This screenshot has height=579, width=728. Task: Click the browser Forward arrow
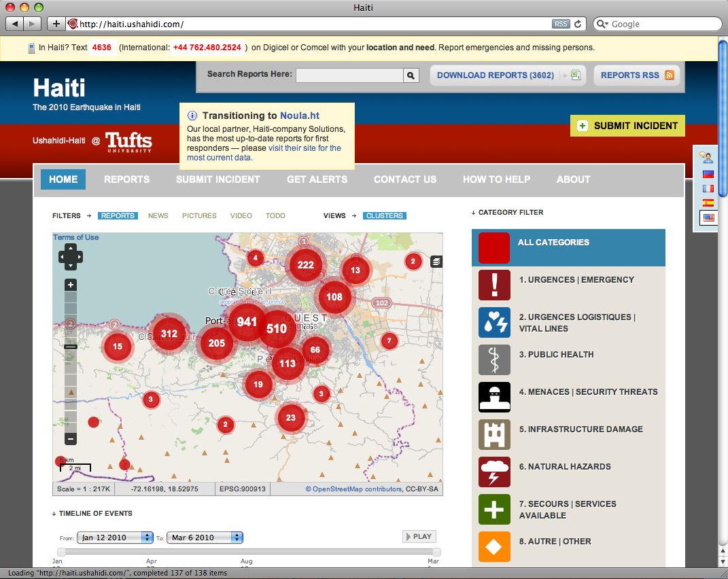tap(32, 24)
